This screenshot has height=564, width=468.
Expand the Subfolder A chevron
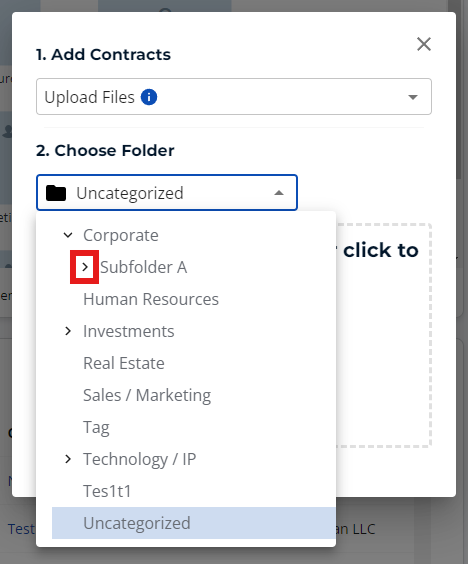(85, 267)
